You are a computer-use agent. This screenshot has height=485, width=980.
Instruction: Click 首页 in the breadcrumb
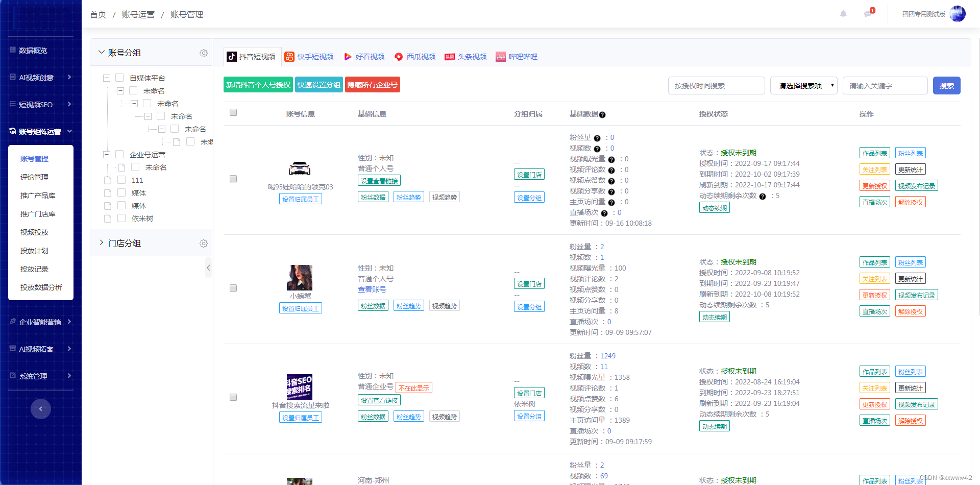[98, 14]
